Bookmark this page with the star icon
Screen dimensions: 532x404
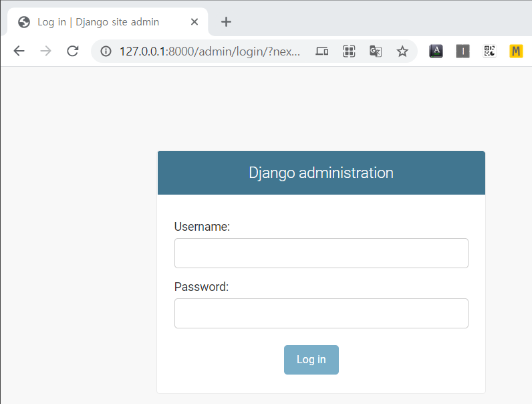click(402, 52)
